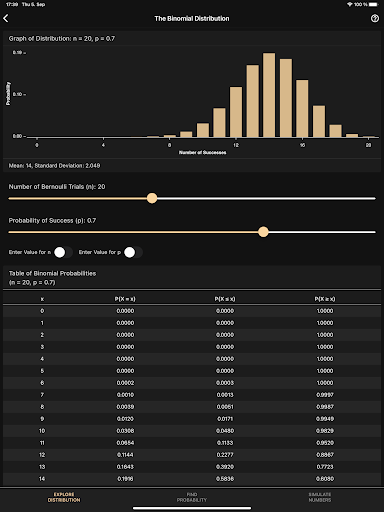
Task: Click the P(X ≥ x) column header
Action: point(325,299)
